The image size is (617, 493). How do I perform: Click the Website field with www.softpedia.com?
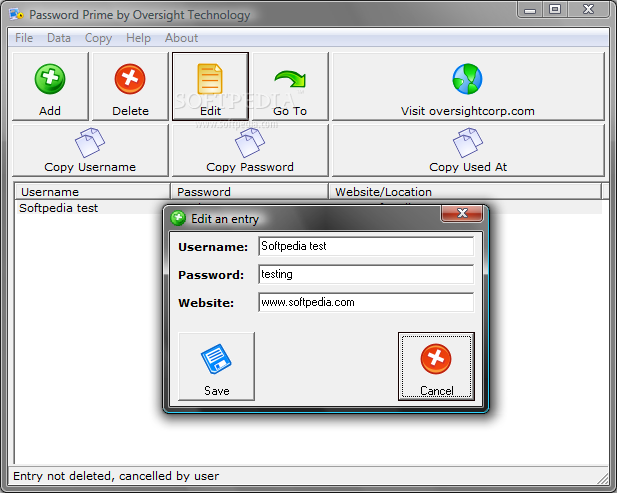366,302
